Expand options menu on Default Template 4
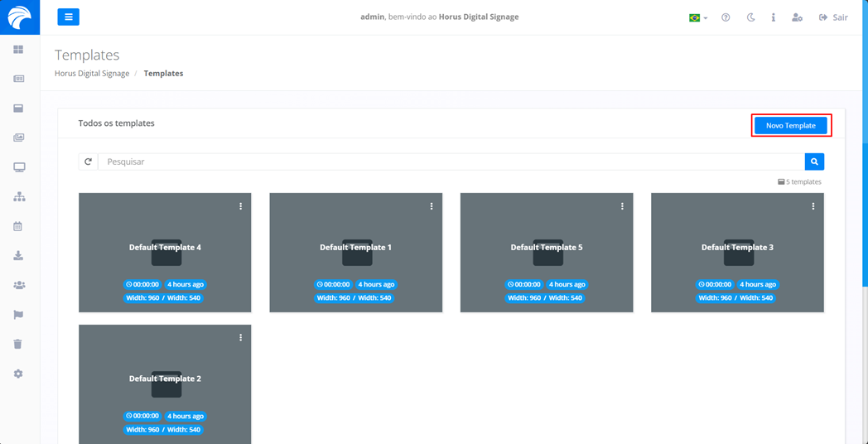The height and width of the screenshot is (444, 868). coord(241,206)
